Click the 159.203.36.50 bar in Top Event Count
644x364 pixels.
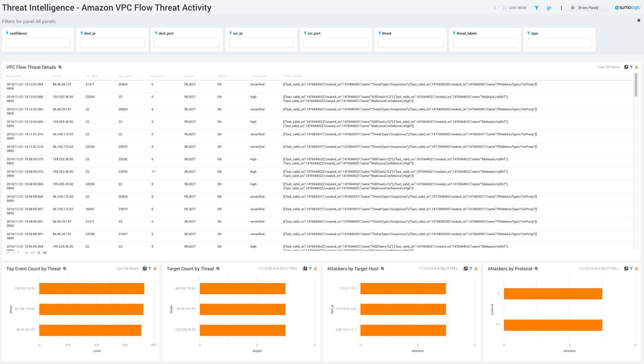[92, 289]
